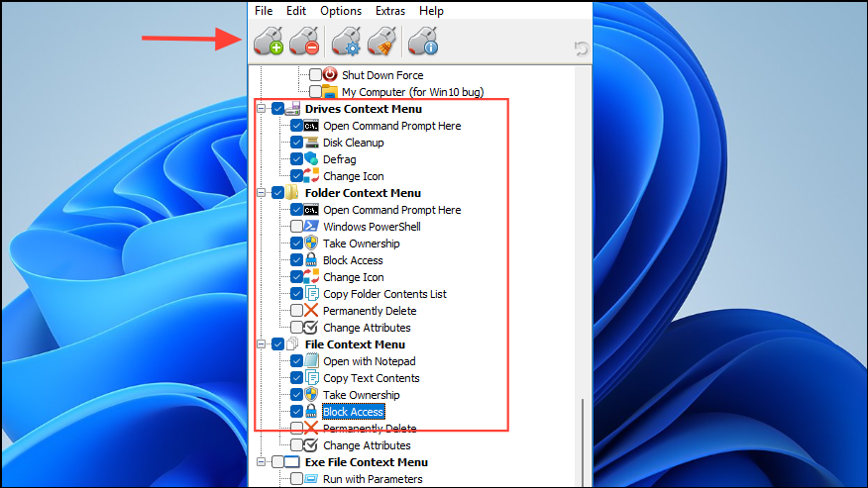This screenshot has height=488, width=868.
Task: Select Open with Notepad text entry
Action: pyautogui.click(x=370, y=361)
